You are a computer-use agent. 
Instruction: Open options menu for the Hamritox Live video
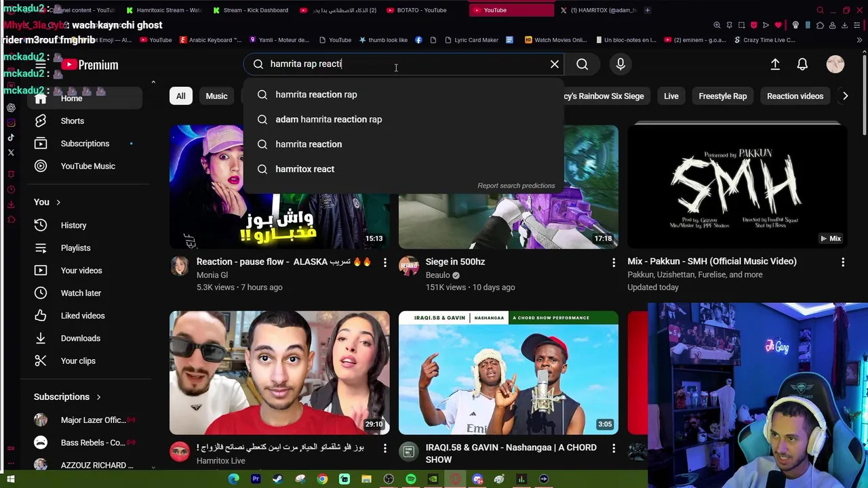[384, 448]
